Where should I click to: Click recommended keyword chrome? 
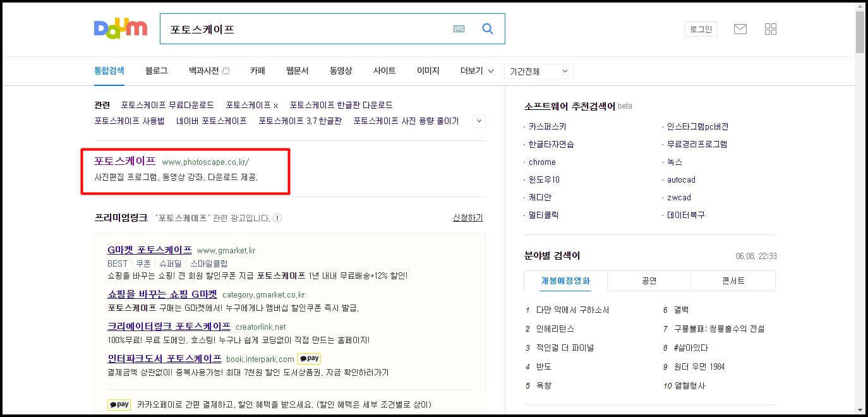tap(542, 162)
